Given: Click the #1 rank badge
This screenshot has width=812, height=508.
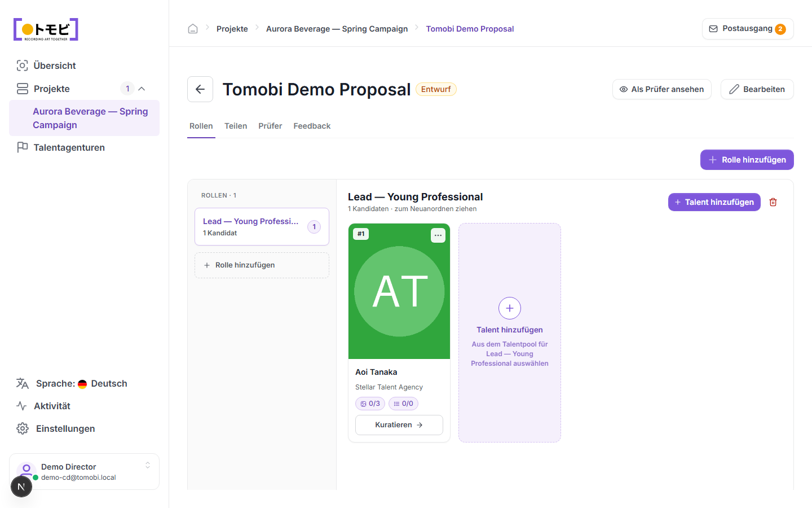Looking at the screenshot, I should pos(361,234).
